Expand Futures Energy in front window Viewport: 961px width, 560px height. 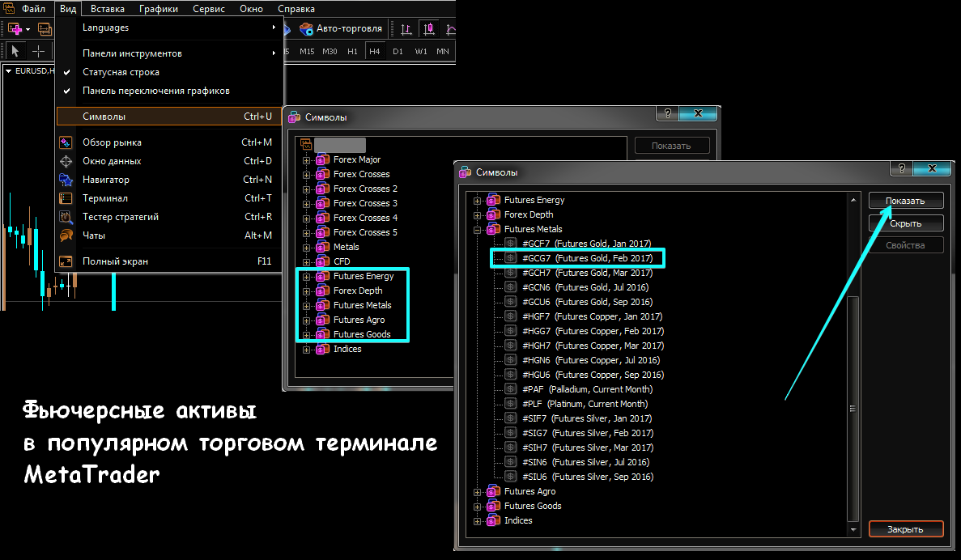click(477, 201)
